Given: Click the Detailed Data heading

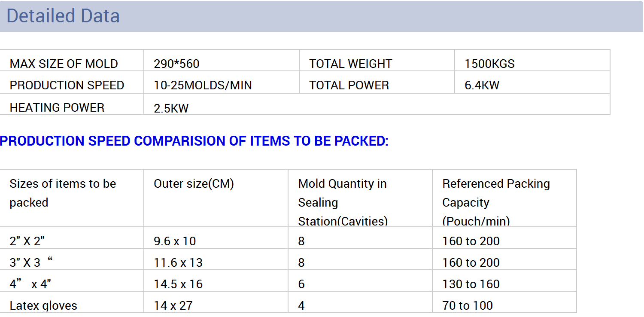Looking at the screenshot, I should tap(63, 16).
